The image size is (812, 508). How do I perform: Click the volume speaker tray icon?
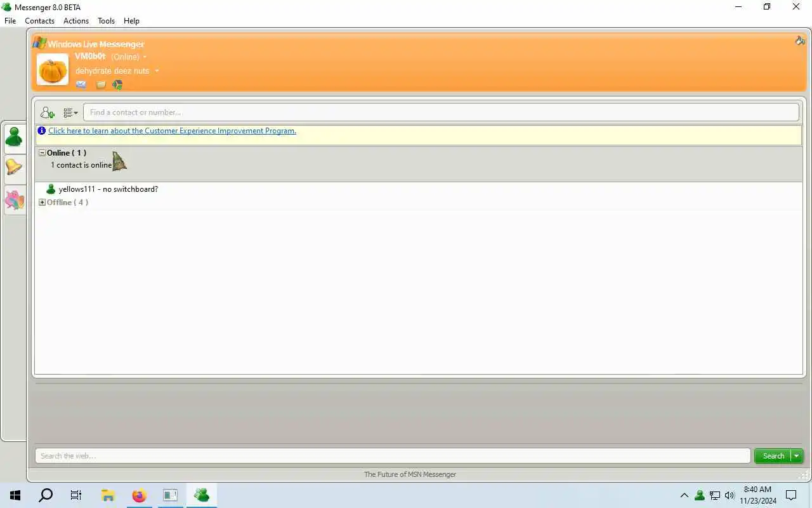point(730,495)
